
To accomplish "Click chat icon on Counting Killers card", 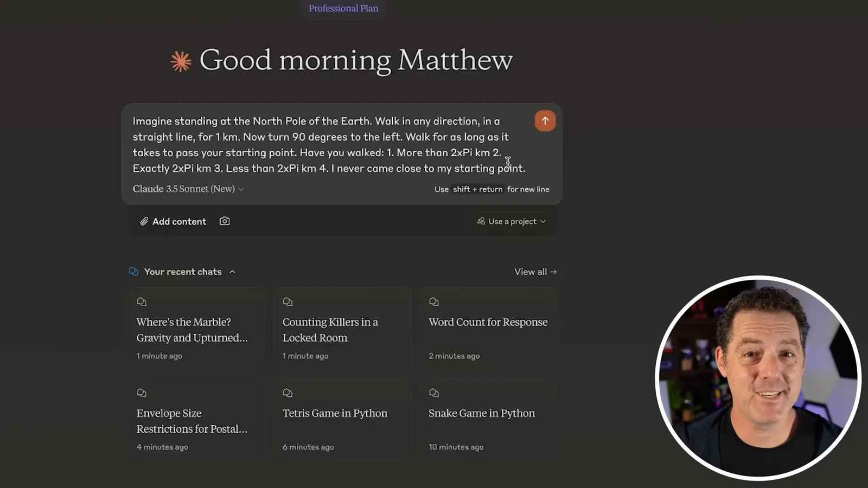I will tap(288, 301).
